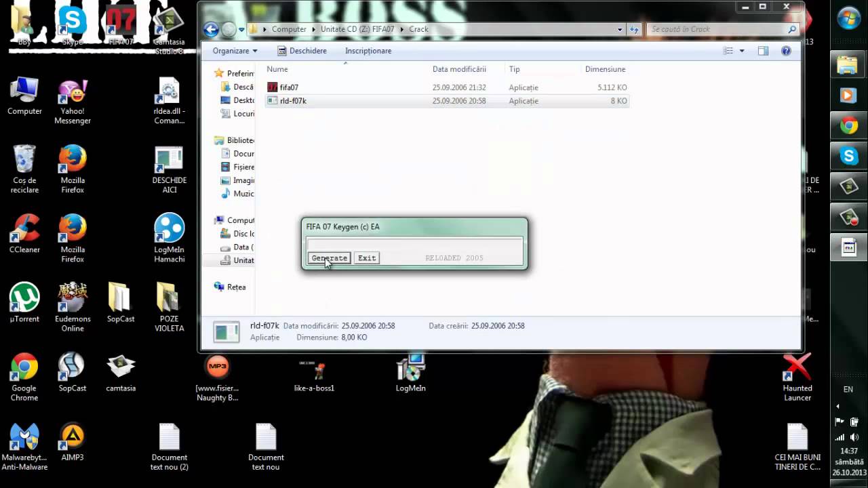Image resolution: width=868 pixels, height=488 pixels.
Task: Open the view options dropdown arrow
Action: tap(742, 51)
